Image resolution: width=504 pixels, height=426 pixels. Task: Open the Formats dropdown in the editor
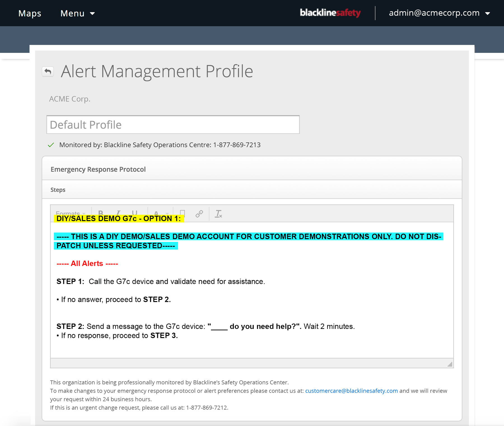pyautogui.click(x=69, y=213)
